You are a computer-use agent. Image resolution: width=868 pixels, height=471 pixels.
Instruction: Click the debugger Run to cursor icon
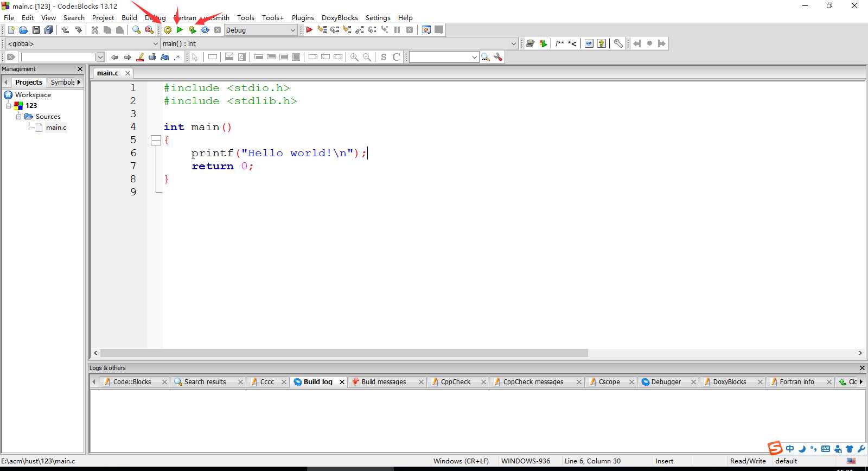(322, 30)
